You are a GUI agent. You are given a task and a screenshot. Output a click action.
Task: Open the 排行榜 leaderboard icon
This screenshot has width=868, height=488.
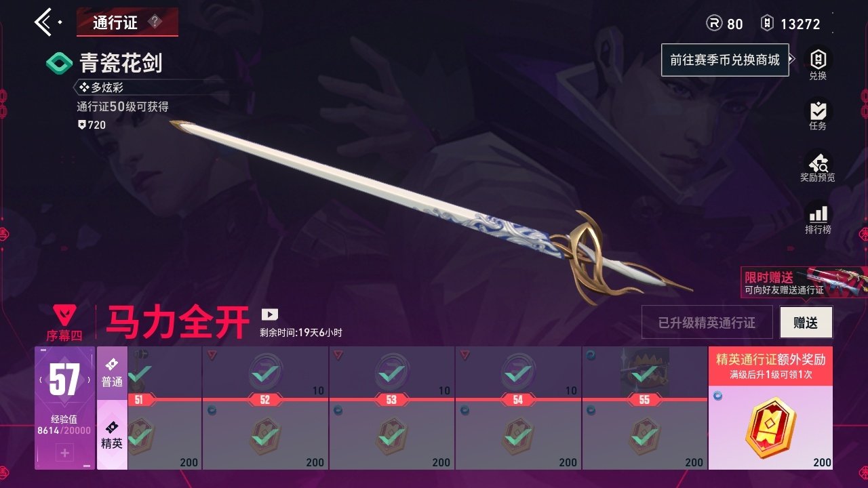(818, 219)
